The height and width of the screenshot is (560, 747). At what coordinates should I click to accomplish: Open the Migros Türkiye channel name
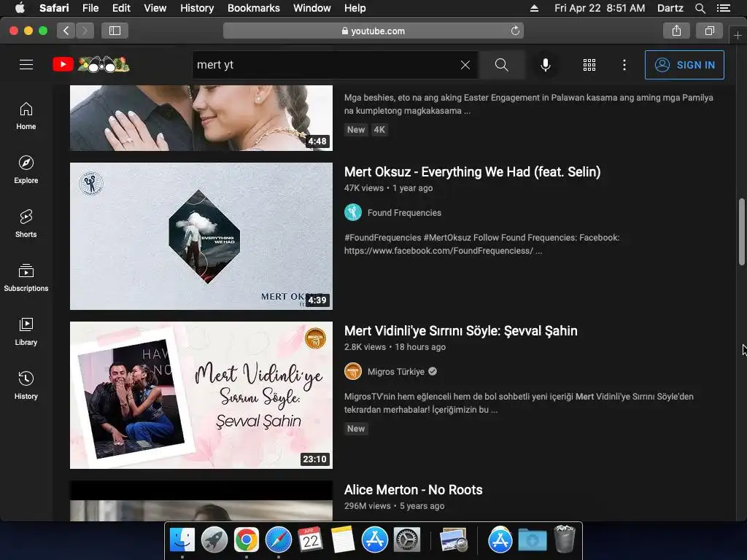click(x=396, y=372)
